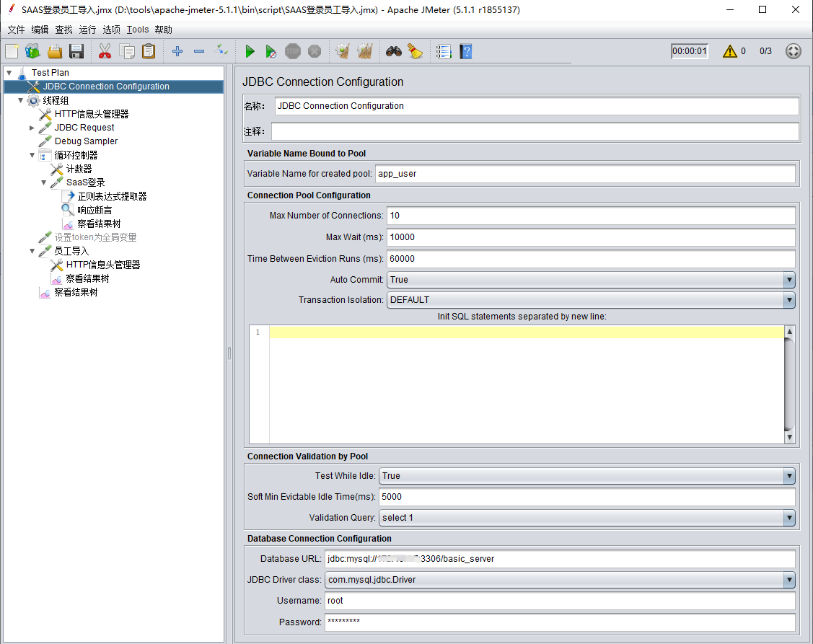Open Search with the binoculars icon
813x644 pixels.
(x=394, y=51)
